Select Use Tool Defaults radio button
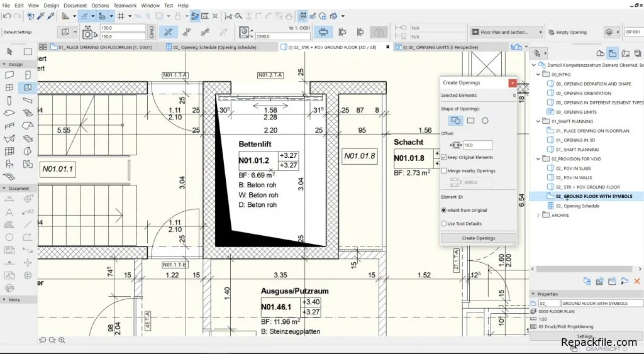Viewport: 644px width, 354px height. click(x=443, y=224)
